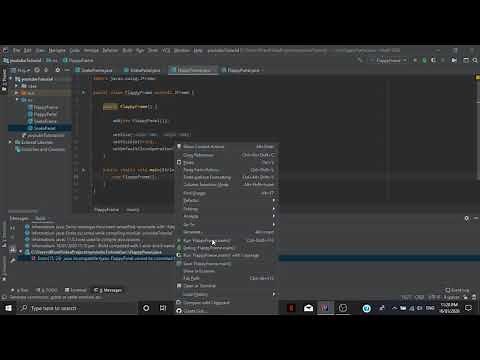The height and width of the screenshot is (360, 480).
Task: Open the notification center icon
Action: (x=468, y=308)
